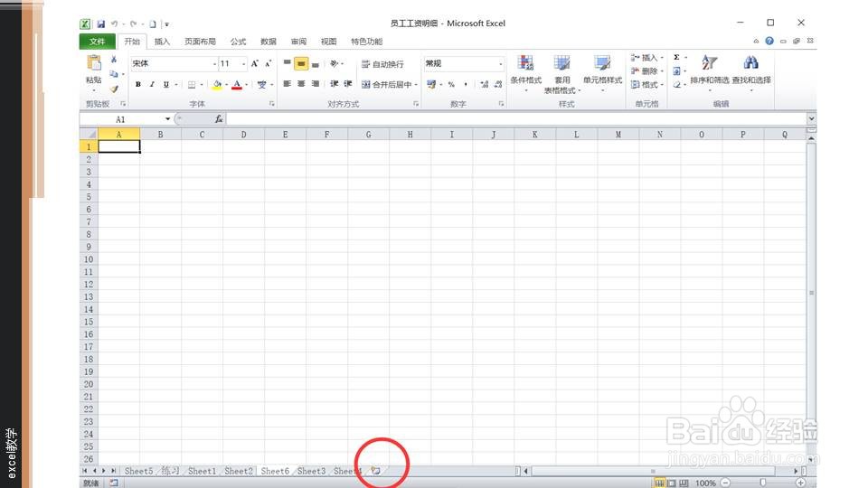The height and width of the screenshot is (488, 868).
Task: Open the Merge and Center (合并后居中) dropdown arrow
Action: 416,85
